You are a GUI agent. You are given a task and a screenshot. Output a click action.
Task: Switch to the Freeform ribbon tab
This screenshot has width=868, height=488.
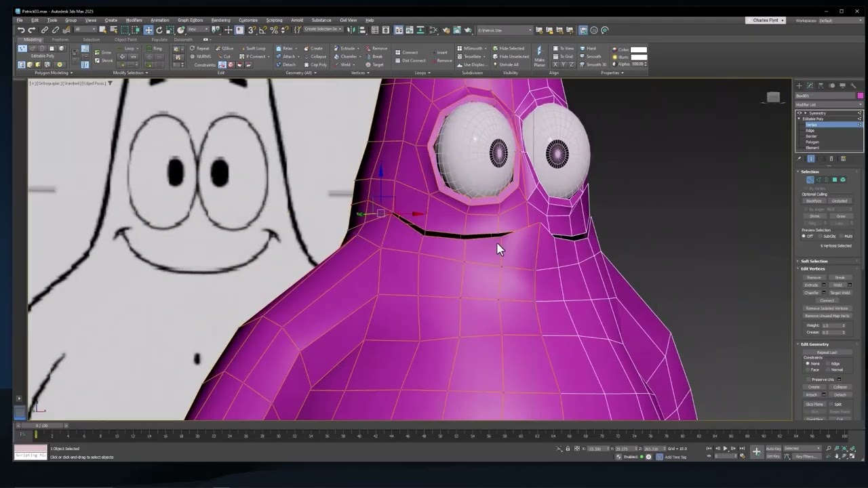60,39
